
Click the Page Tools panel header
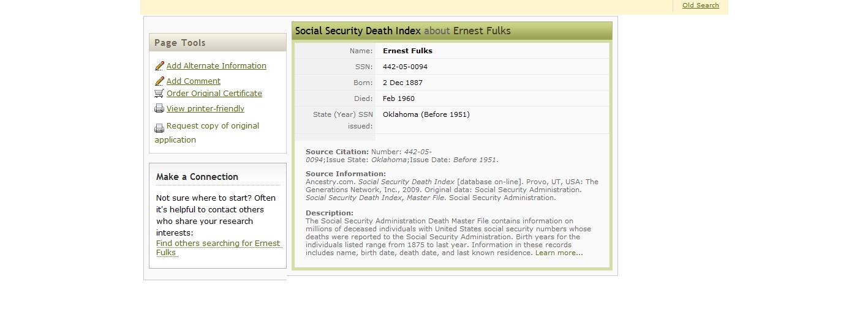(217, 43)
